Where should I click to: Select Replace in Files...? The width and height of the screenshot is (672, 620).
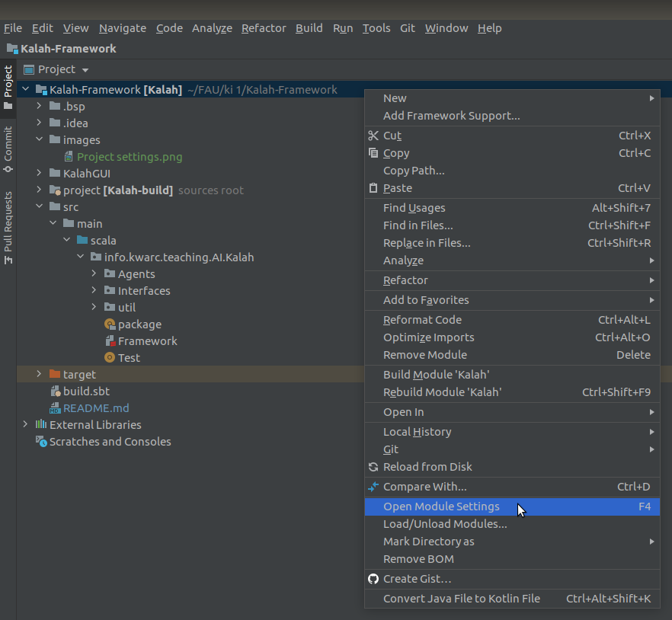pos(512,243)
